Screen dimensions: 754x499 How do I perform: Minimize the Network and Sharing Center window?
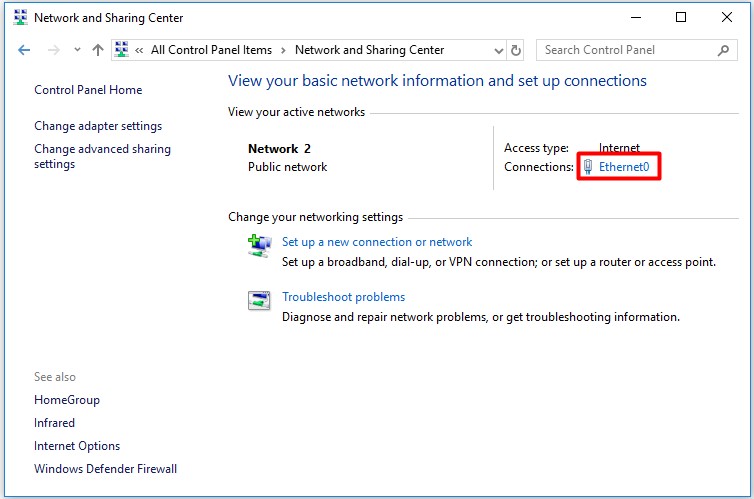click(x=636, y=18)
